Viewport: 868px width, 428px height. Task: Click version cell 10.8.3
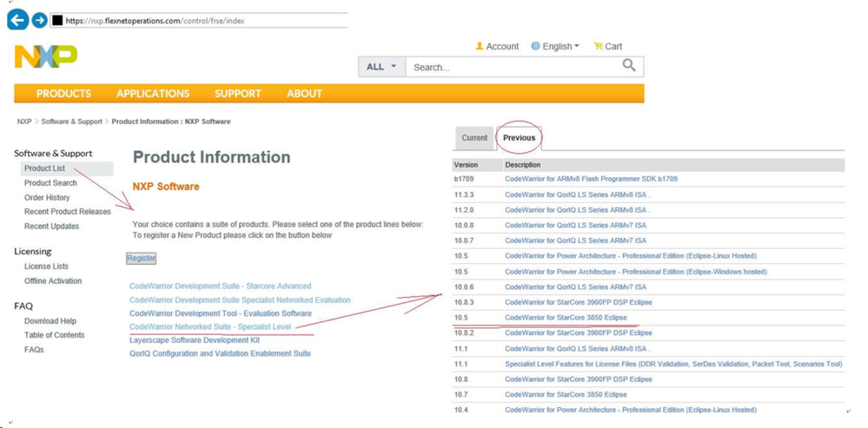[x=463, y=302]
